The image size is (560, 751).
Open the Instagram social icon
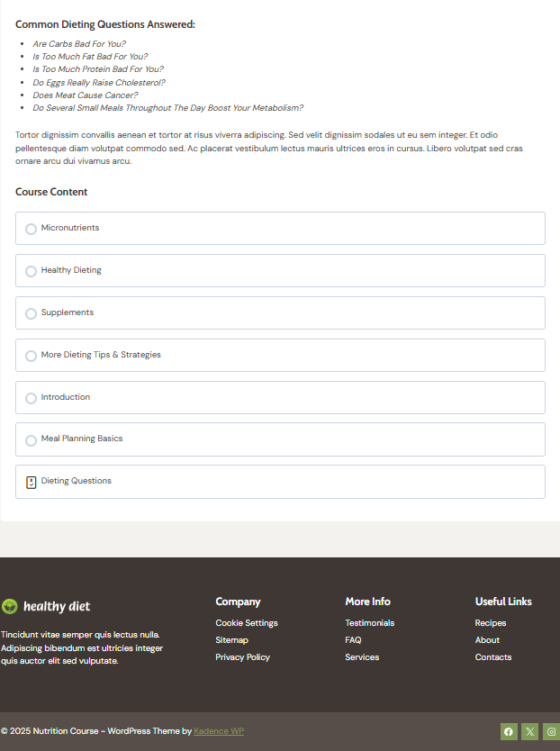point(551,731)
